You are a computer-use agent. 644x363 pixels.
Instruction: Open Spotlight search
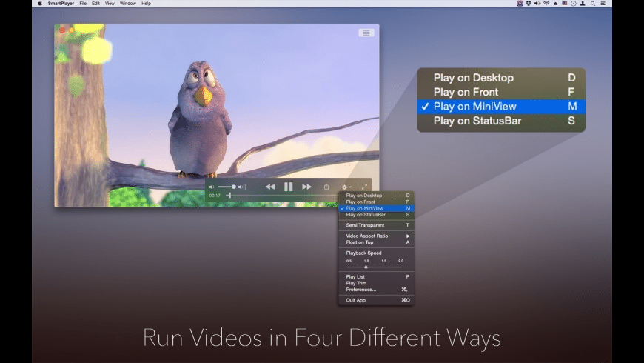[x=593, y=3]
